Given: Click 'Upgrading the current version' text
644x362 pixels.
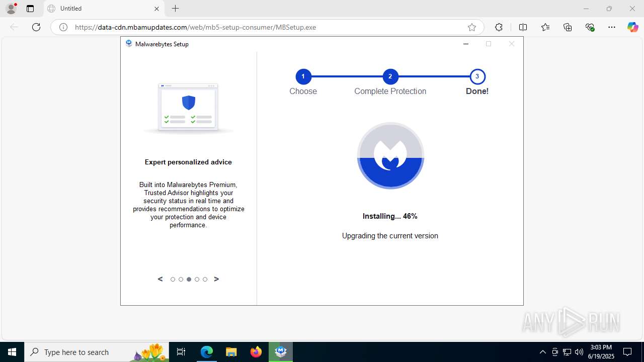Looking at the screenshot, I should (x=390, y=236).
